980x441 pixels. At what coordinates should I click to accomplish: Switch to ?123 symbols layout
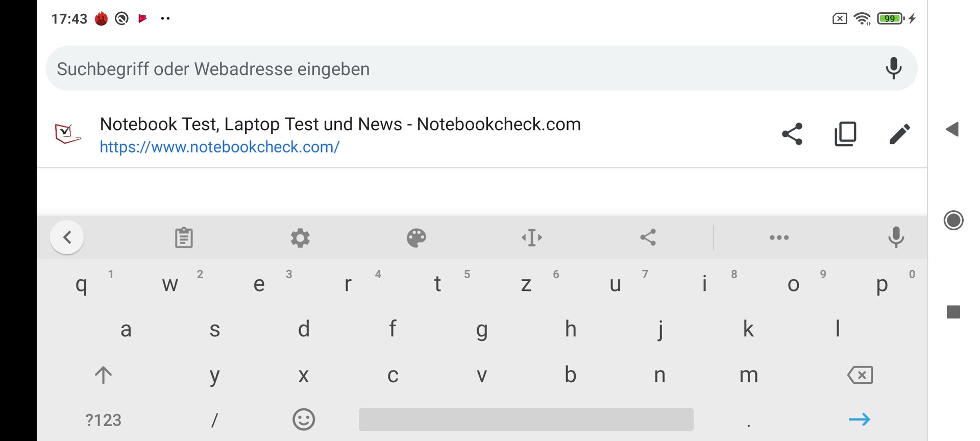[103, 420]
